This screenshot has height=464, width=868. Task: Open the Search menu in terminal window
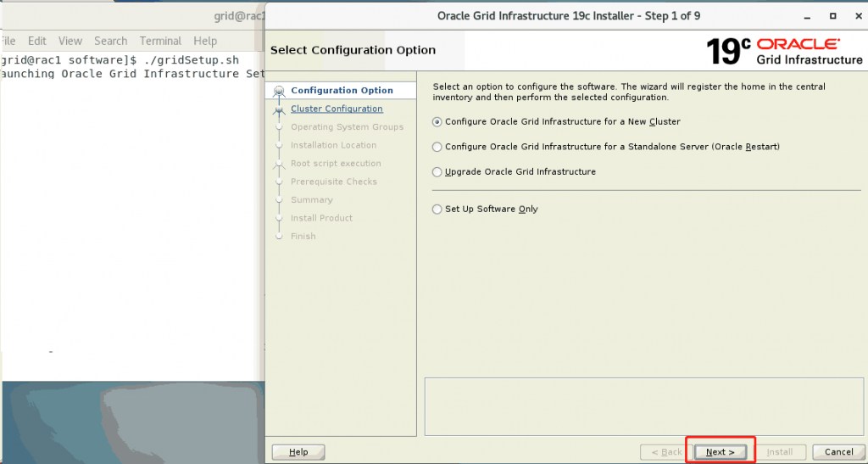click(x=111, y=41)
